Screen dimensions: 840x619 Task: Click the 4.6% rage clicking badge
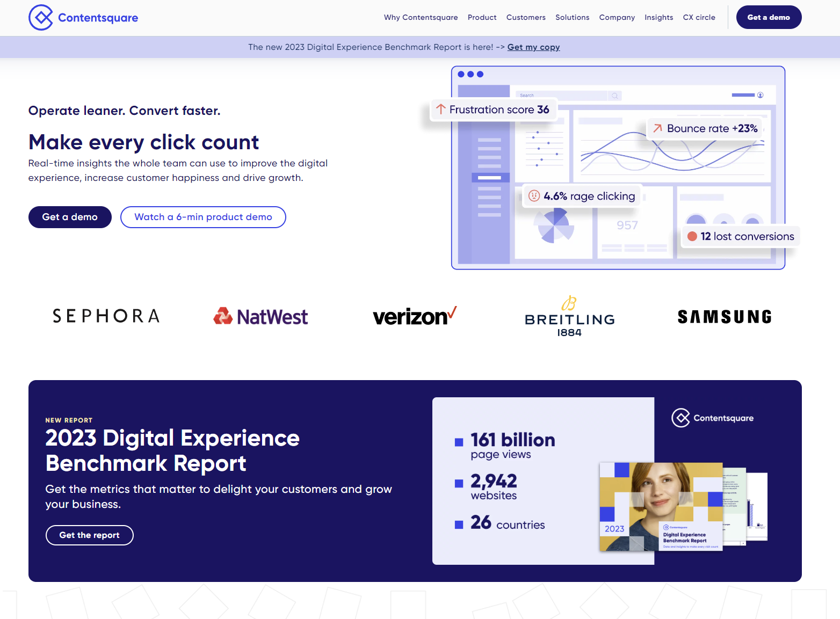coord(582,196)
